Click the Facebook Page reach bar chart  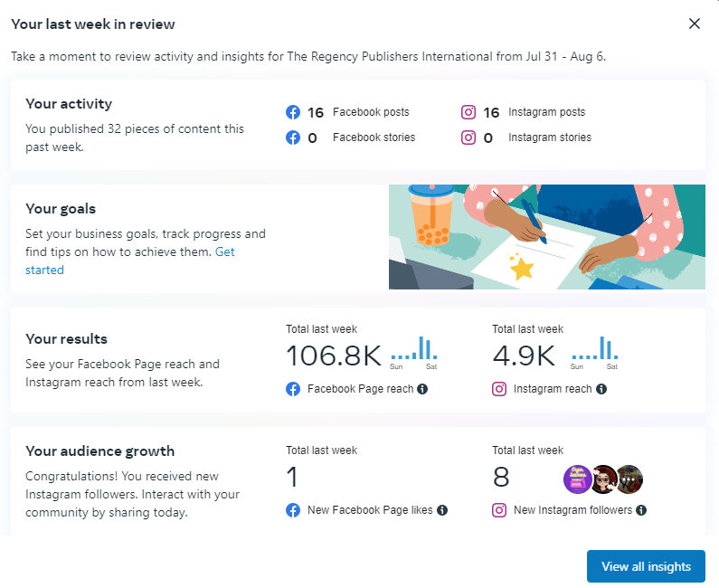[413, 352]
